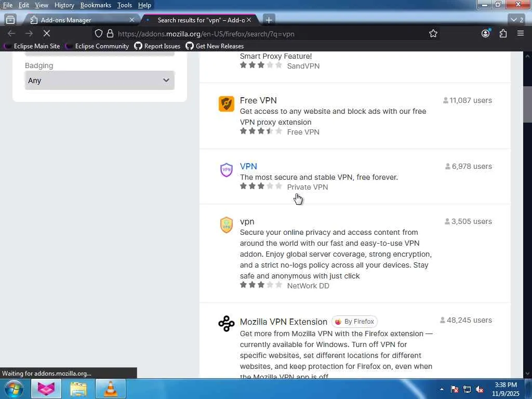Open the View menu
This screenshot has width=532, height=399.
pos(42,5)
